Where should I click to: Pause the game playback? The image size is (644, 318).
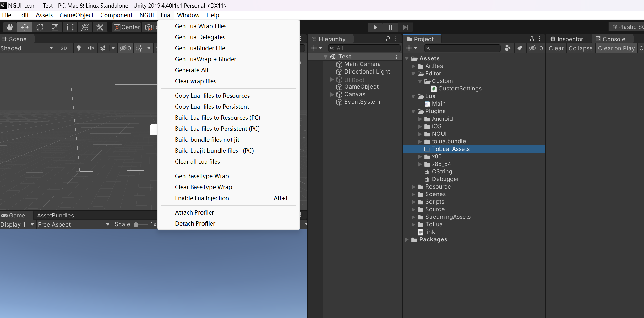click(390, 27)
